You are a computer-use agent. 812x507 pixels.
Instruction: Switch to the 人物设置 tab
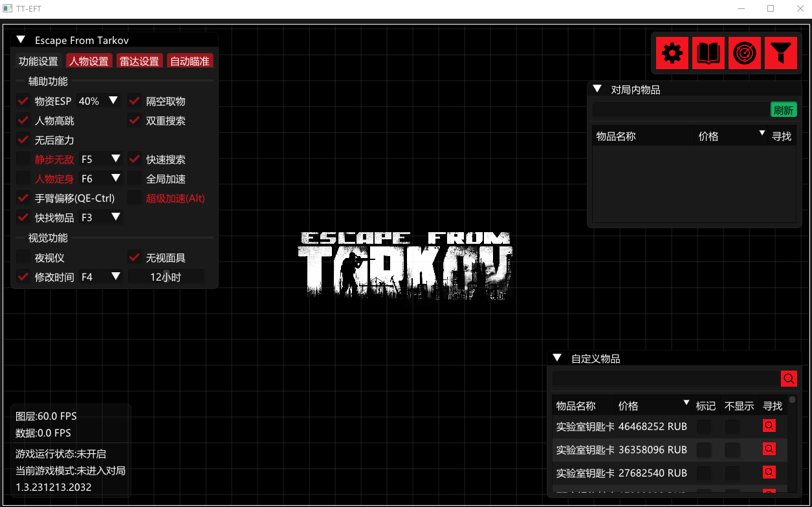click(89, 61)
